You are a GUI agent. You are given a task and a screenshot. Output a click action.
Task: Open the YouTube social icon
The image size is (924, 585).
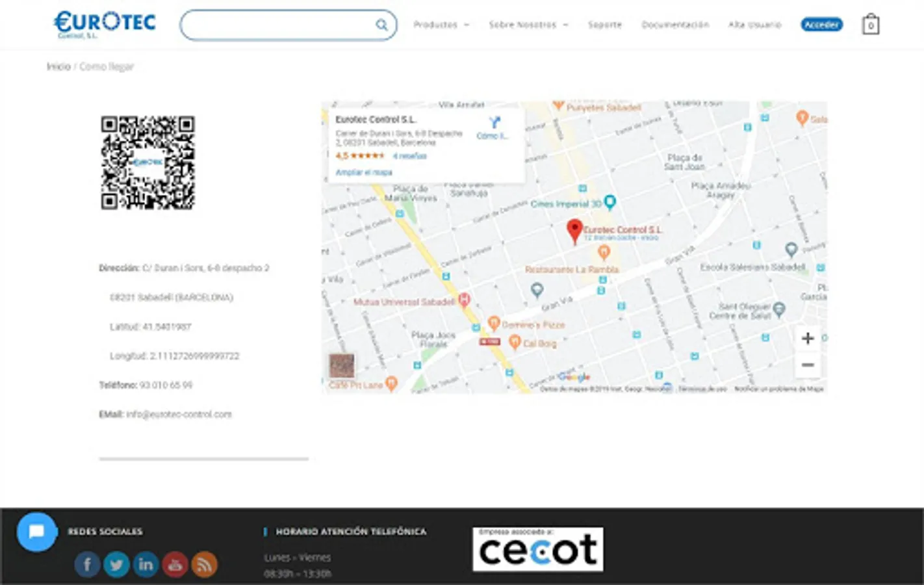(175, 564)
